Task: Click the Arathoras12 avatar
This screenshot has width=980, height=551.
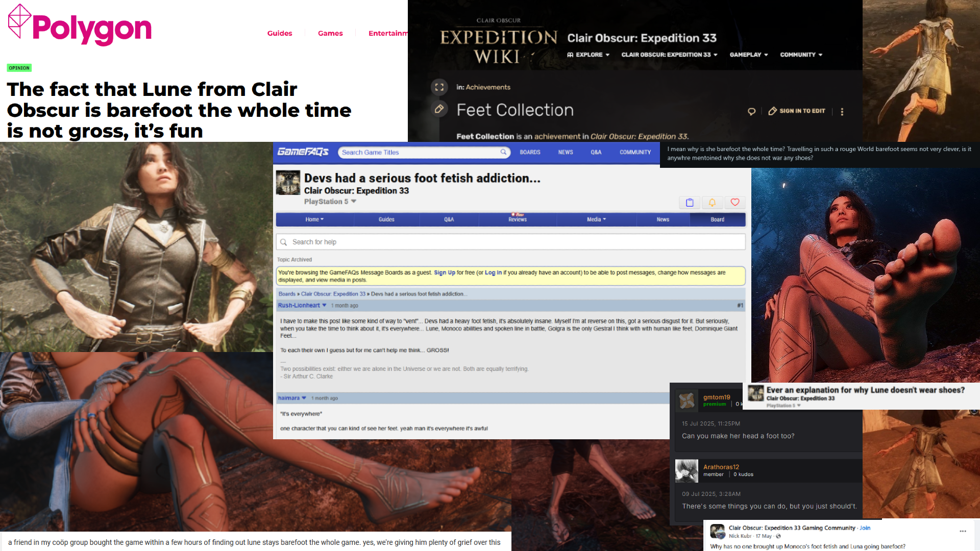Action: pos(687,470)
